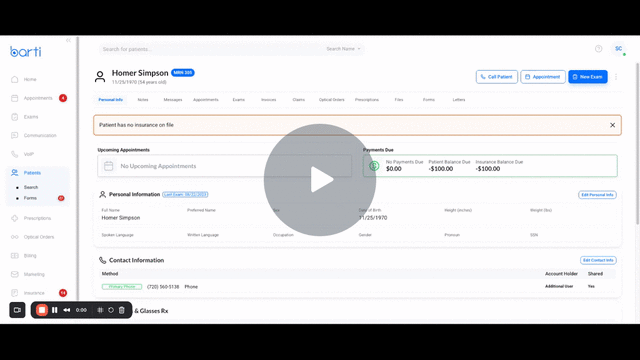Click the date of birth 11/25/1970 value
The width and height of the screenshot is (640, 360).
tap(373, 218)
